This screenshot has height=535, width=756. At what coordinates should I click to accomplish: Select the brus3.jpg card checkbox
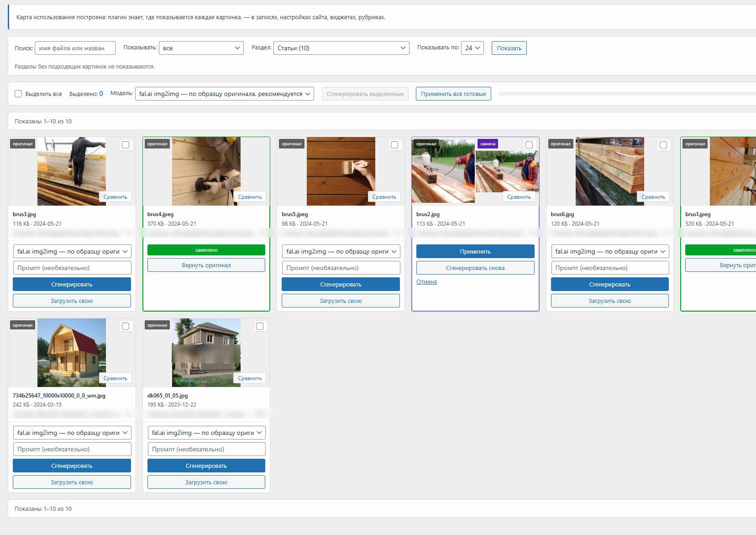126,145
